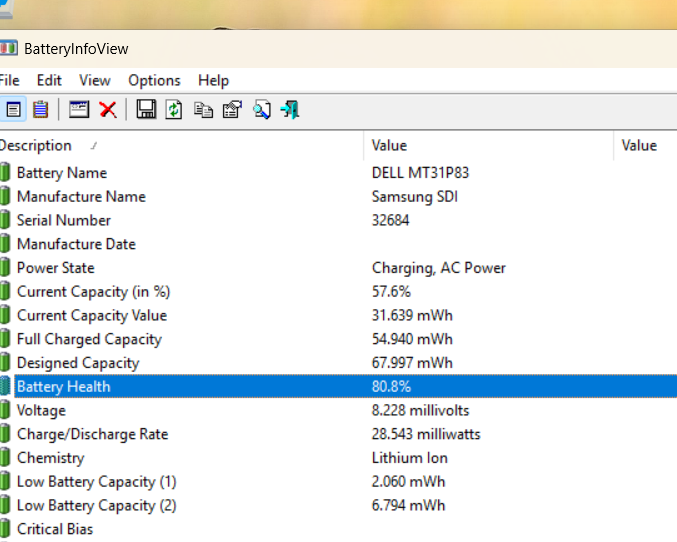Click battery icon beside Charge/Discharge Rate row

tap(5, 434)
